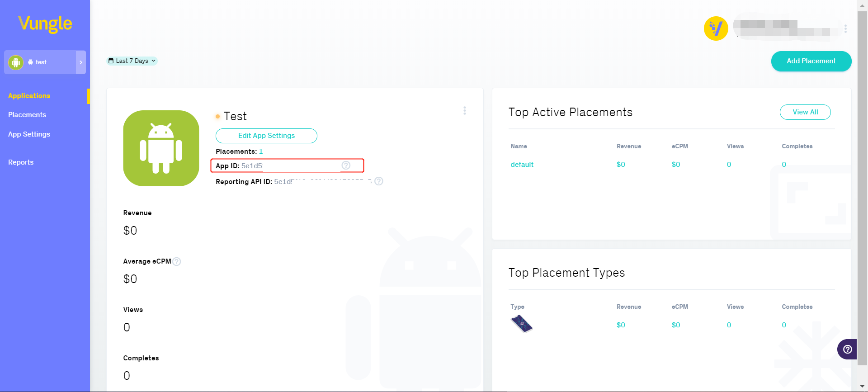Open the Last 7 Days date range dropdown
The image size is (868, 392).
pos(132,61)
